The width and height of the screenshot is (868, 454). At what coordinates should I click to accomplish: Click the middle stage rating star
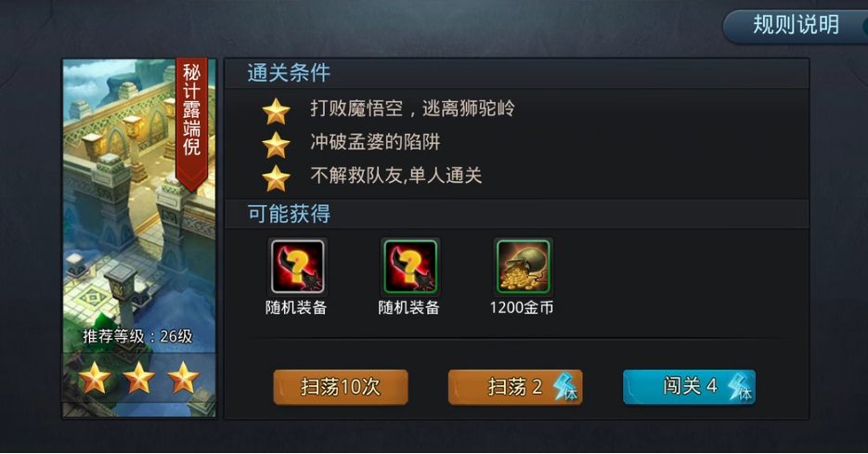(x=138, y=378)
